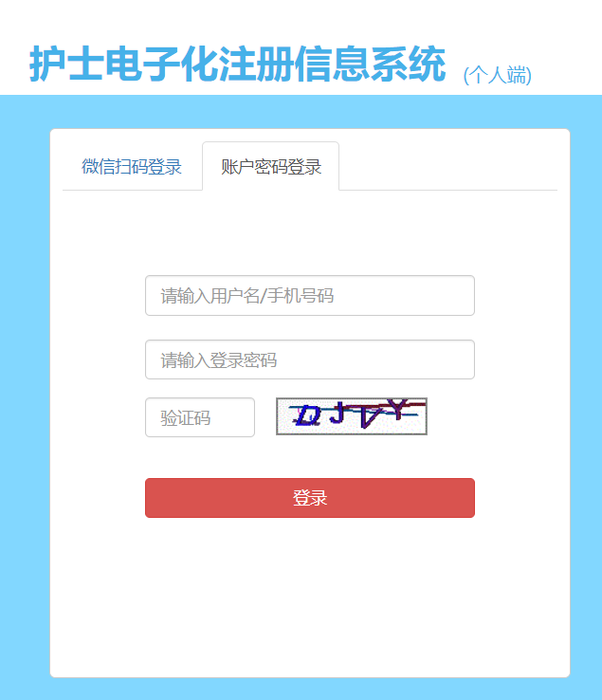The height and width of the screenshot is (700, 602).
Task: Select the 账户密码登录 tab
Action: point(271,167)
